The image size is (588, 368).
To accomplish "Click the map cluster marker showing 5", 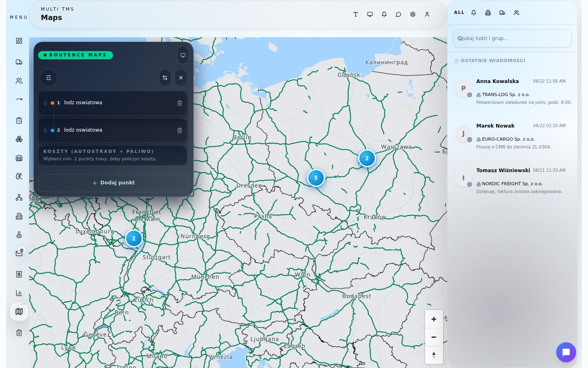I will coord(316,178).
